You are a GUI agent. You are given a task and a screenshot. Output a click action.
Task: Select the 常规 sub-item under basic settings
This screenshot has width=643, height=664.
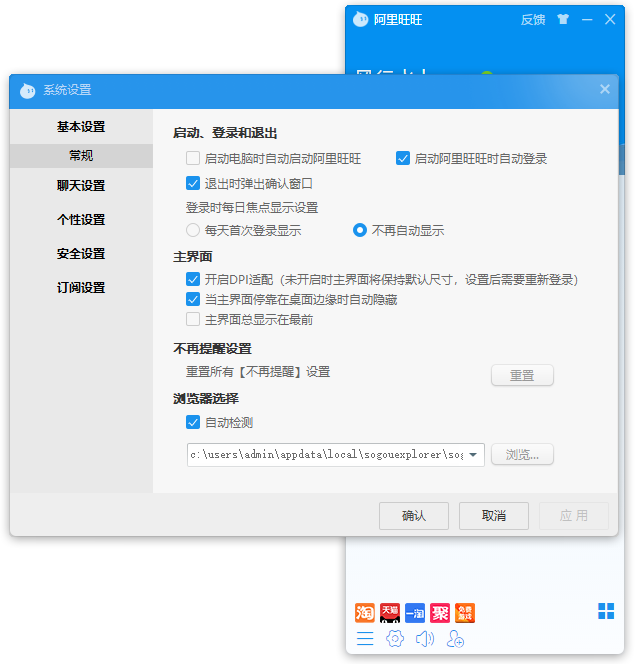click(81, 156)
